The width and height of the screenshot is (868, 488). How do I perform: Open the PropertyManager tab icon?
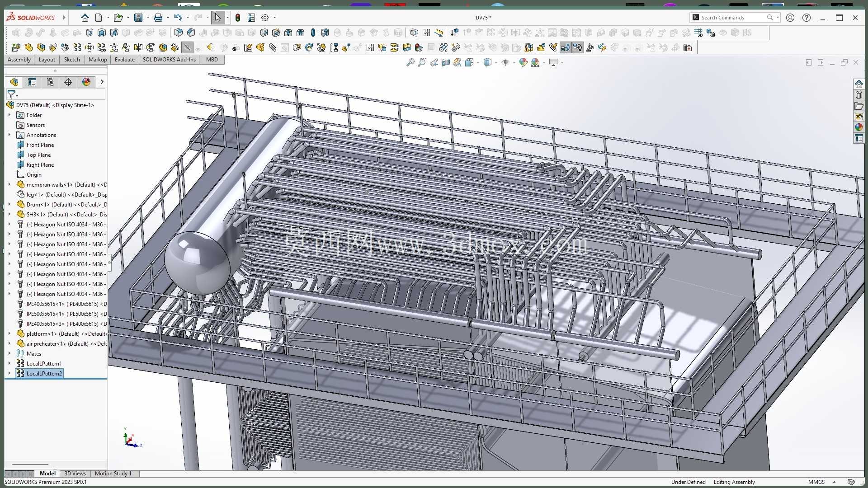[32, 82]
